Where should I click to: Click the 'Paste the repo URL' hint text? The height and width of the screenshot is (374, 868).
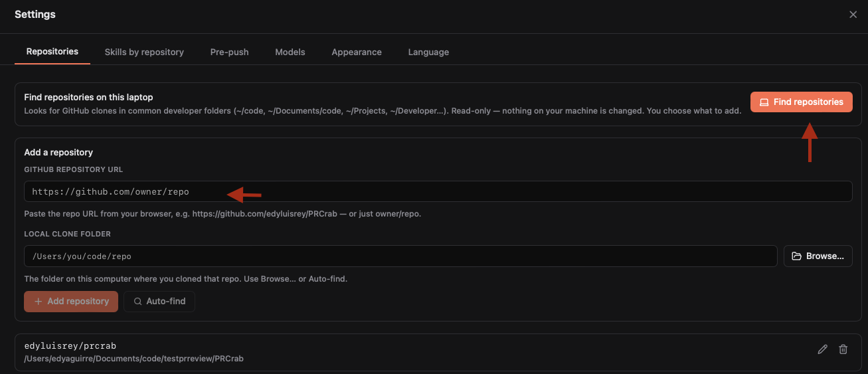click(x=222, y=214)
